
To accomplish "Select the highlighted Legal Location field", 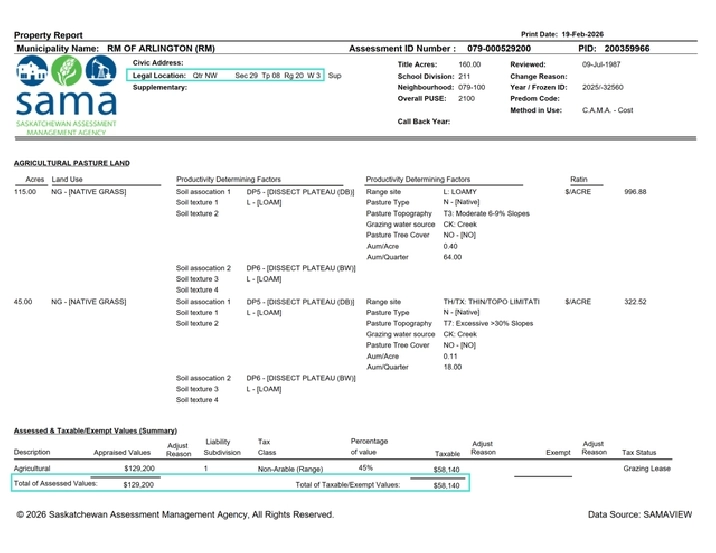I will (x=227, y=75).
